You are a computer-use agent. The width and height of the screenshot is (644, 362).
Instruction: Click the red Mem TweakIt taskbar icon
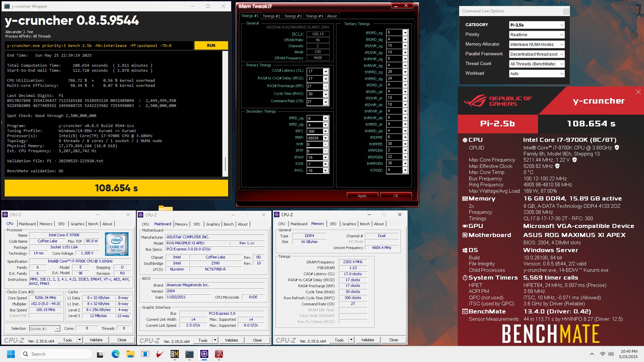click(x=219, y=354)
